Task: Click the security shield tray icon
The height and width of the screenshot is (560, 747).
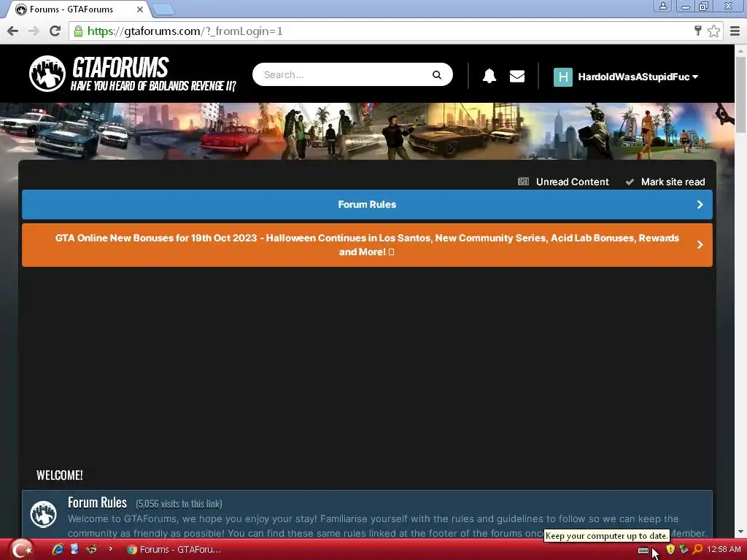Action: point(670,549)
